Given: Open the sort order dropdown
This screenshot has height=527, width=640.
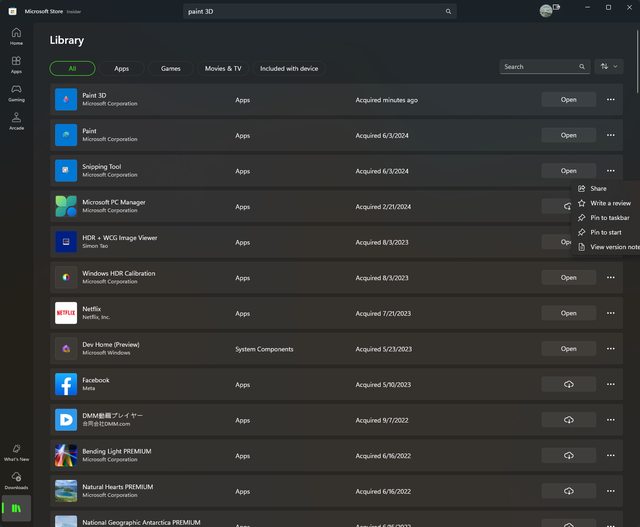Looking at the screenshot, I should point(608,67).
